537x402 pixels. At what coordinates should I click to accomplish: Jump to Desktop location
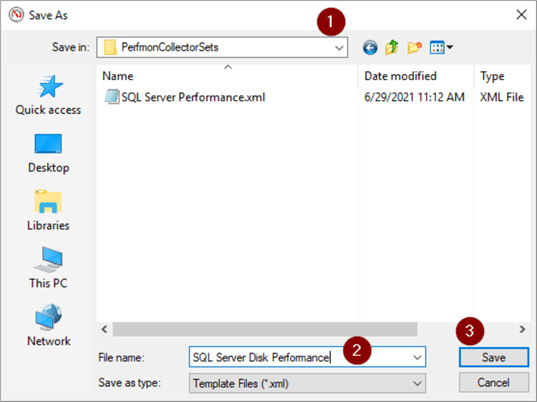[48, 154]
